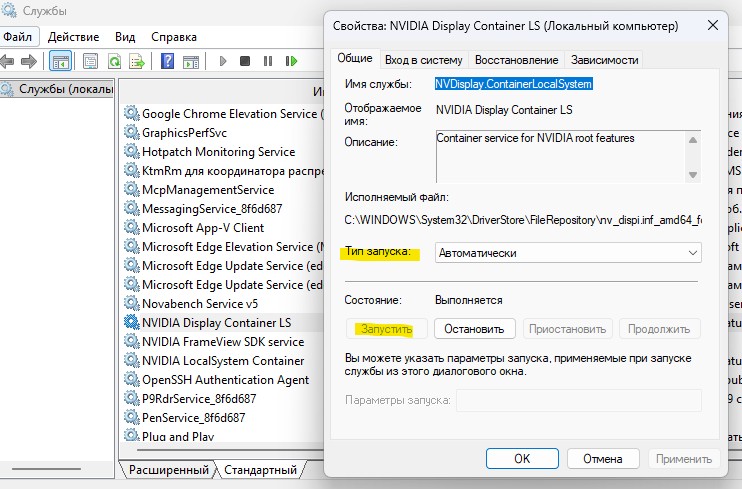Viewport: 742px width, 489px height.
Task: Click the Pause service toolbar icon
Action: [x=268, y=61]
